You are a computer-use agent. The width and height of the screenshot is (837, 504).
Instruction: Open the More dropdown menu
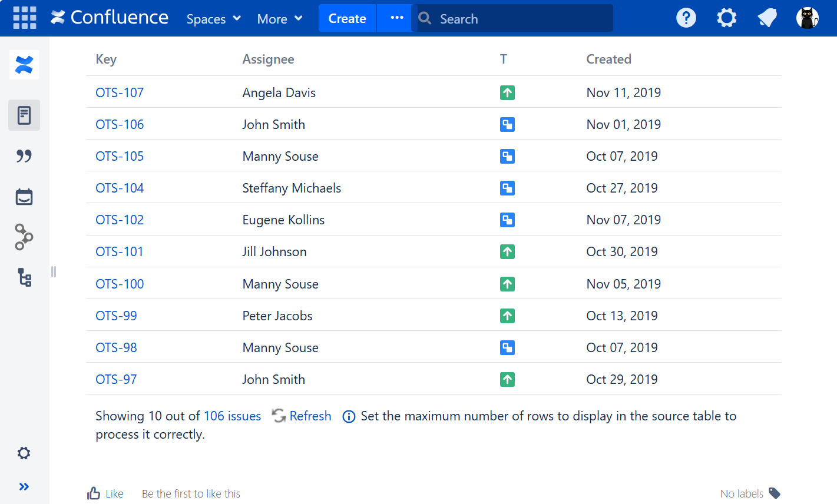tap(280, 19)
